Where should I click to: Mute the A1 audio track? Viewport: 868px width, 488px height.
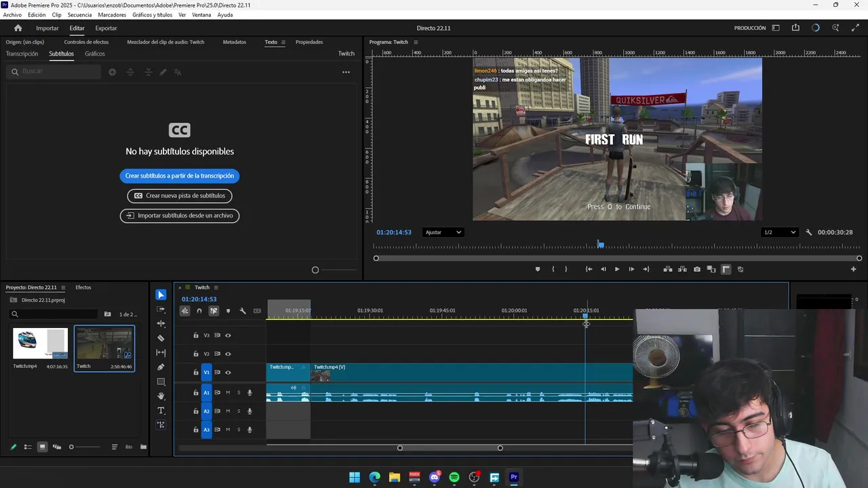point(228,392)
